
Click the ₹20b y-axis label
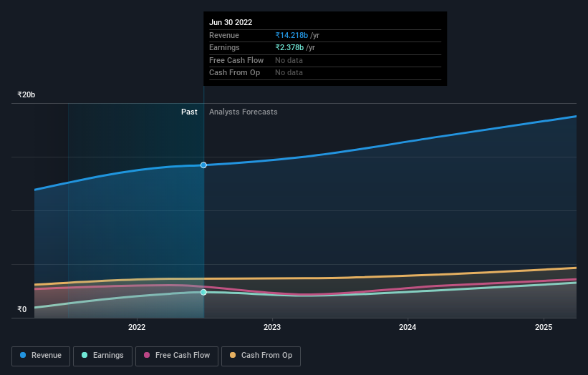[26, 94]
